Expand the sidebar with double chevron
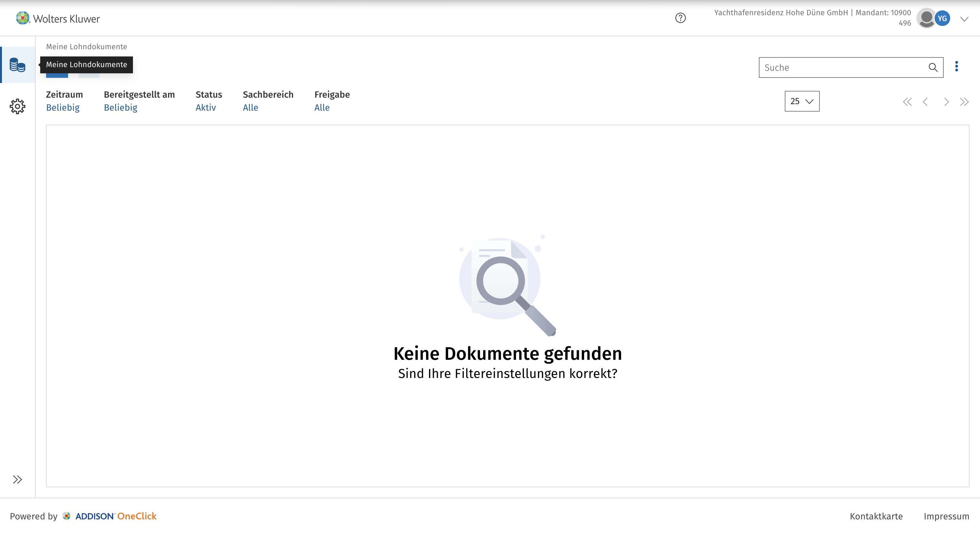Viewport: 980px width, 534px height. point(18,479)
